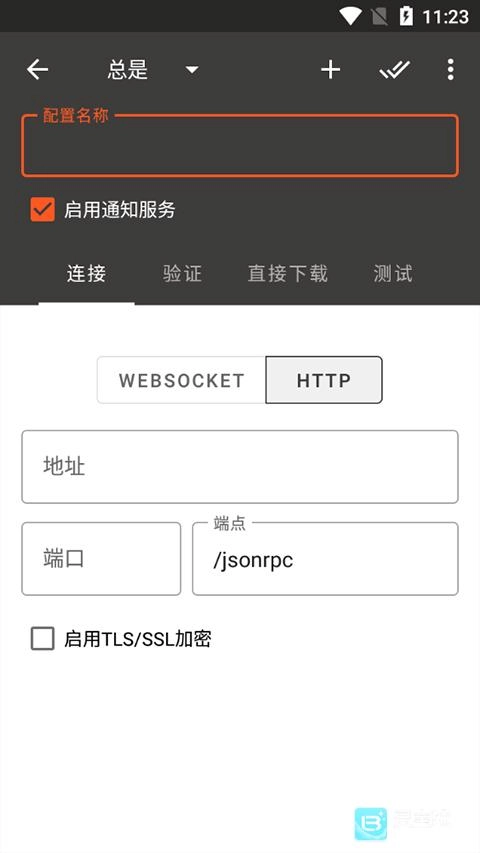Focus the 配置名称 input field

coord(240,146)
